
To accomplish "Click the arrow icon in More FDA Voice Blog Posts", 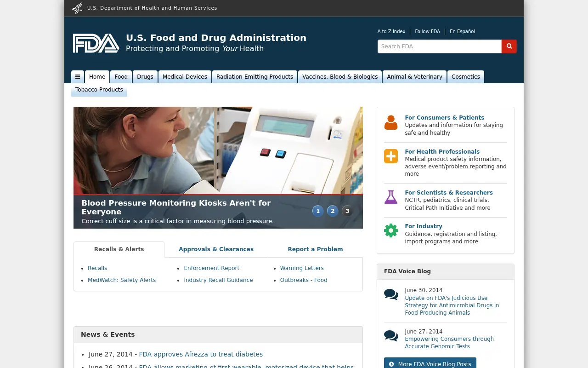I will [x=391, y=364].
